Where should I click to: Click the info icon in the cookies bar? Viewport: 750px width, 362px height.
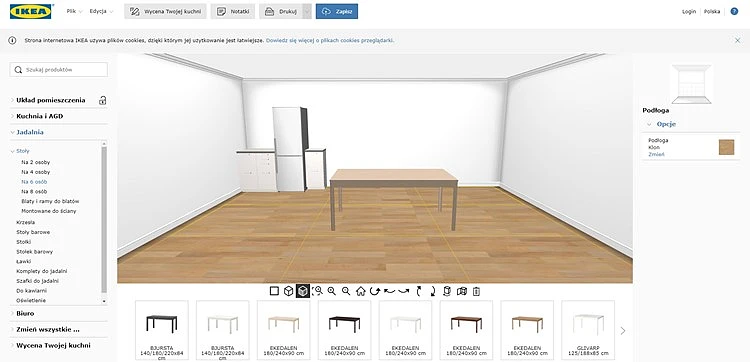pos(12,41)
